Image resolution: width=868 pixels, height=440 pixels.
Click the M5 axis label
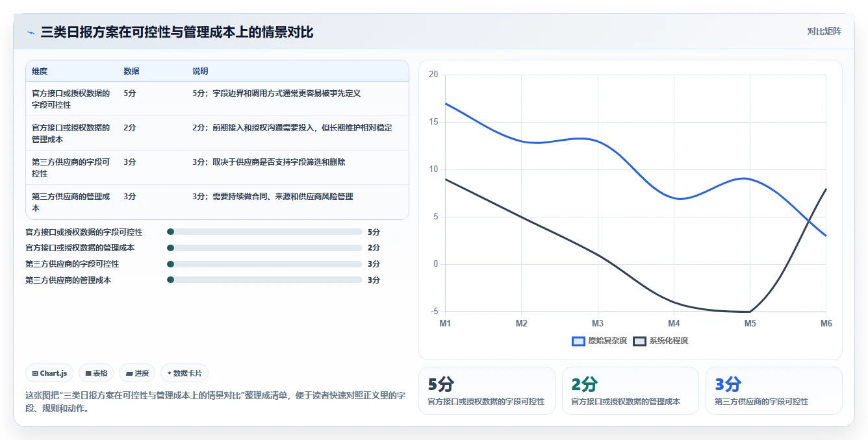coord(750,323)
